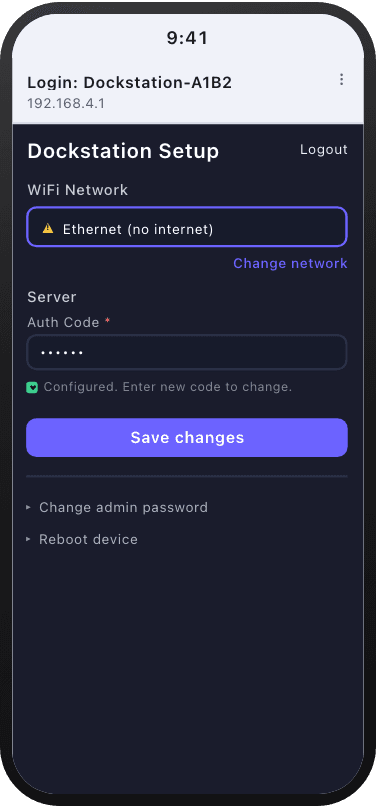Click the Login: Dockstation-A1B2 page title
The image size is (376, 808).
pos(129,82)
